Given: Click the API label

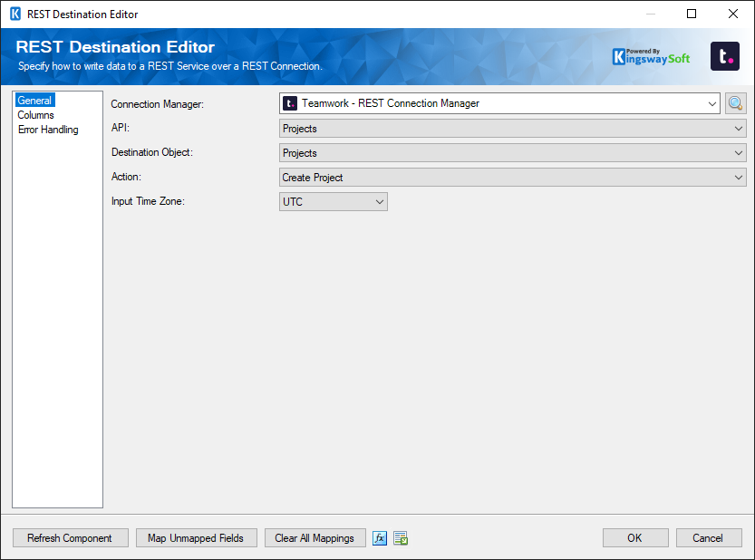Looking at the screenshot, I should point(121,128).
